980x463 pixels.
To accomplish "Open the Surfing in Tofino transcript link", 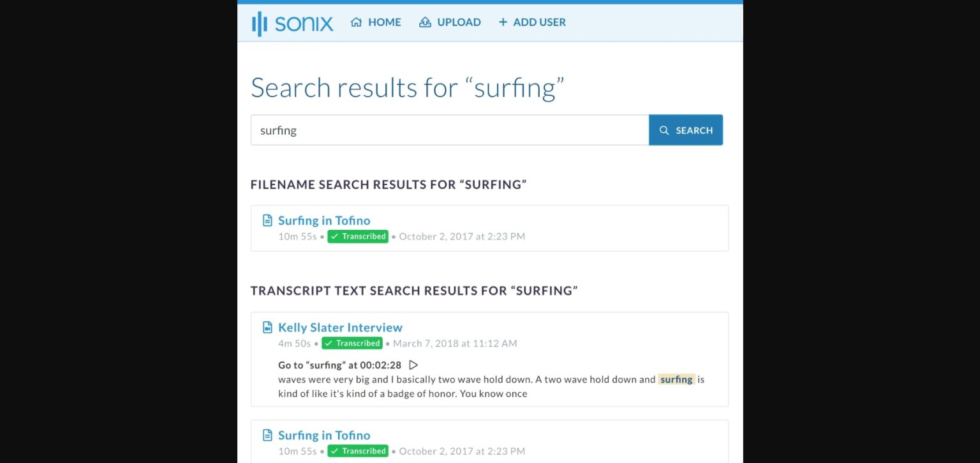I will [324, 220].
